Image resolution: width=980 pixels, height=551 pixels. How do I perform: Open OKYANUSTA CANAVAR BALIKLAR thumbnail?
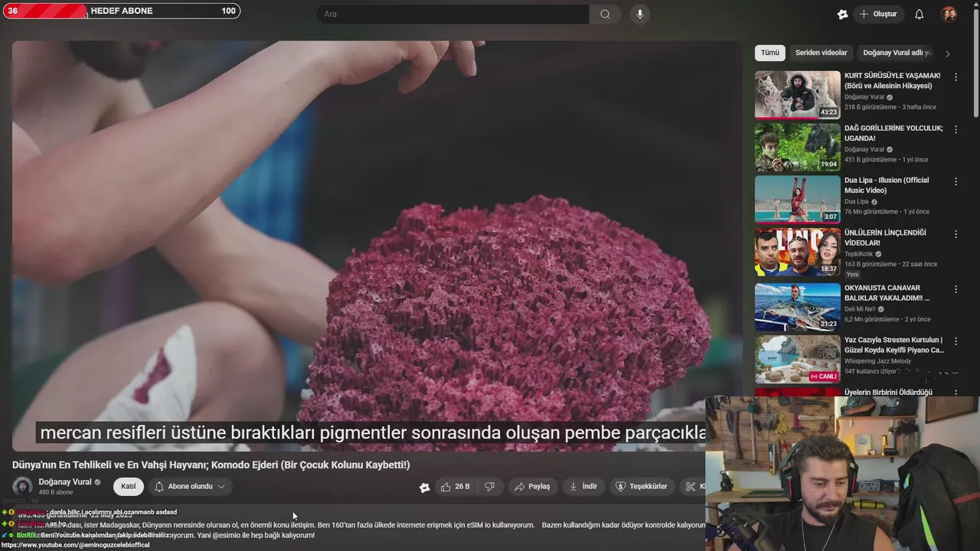click(797, 307)
